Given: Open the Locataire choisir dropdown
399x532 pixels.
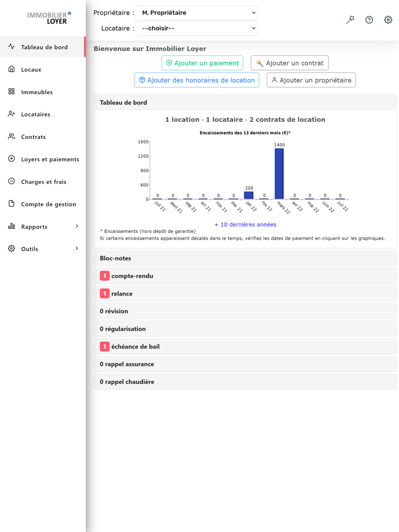Looking at the screenshot, I should 196,28.
